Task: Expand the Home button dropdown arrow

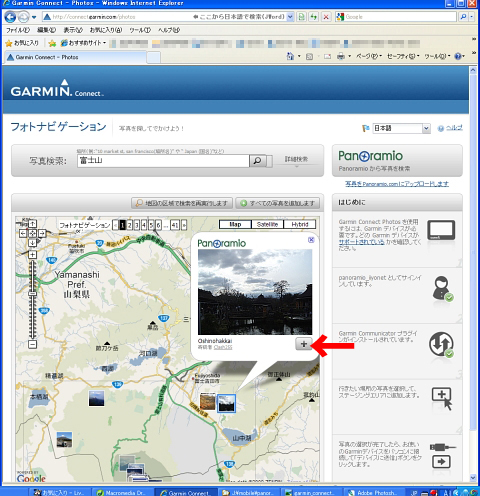Action: point(299,56)
